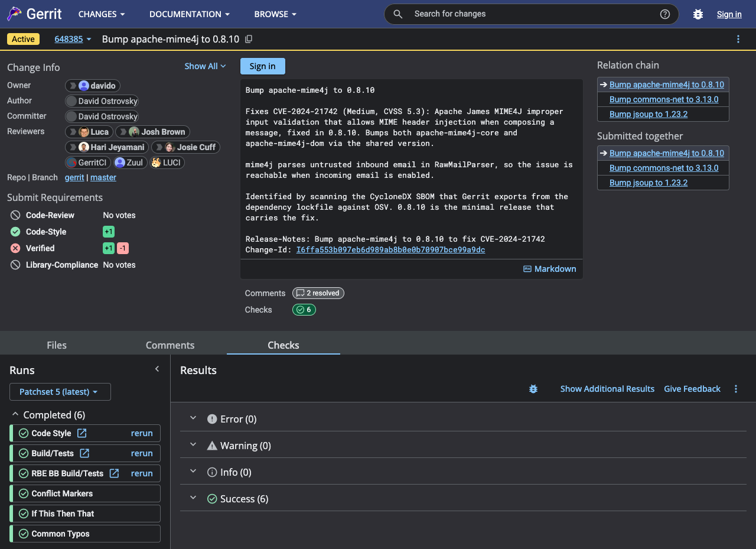Open the 648385 change number dropdown
Viewport: 756px width, 549px height.
click(73, 39)
